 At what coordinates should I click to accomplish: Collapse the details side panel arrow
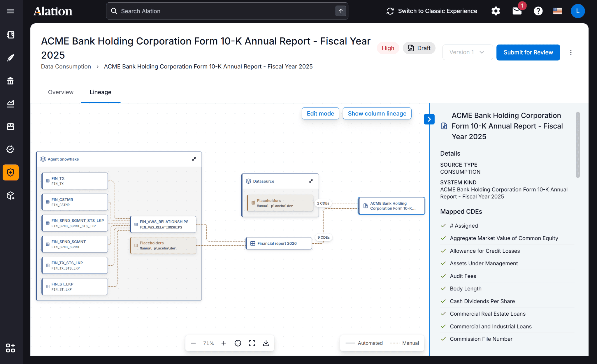429,119
